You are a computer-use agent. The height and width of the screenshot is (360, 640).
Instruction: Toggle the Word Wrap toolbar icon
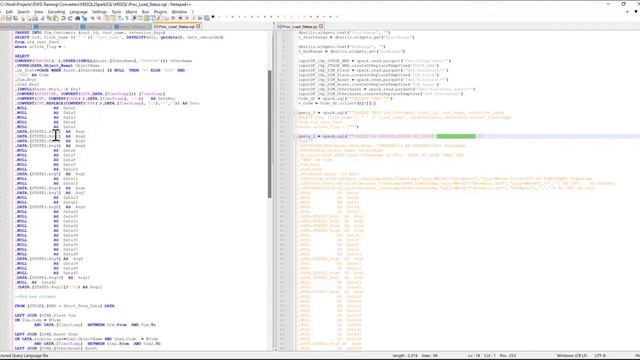coord(120,18)
